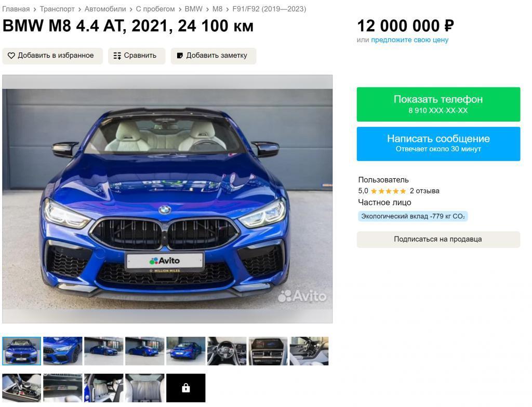Open the 2 отзыва reviews link
The height and width of the screenshot is (407, 532).
pos(424,191)
